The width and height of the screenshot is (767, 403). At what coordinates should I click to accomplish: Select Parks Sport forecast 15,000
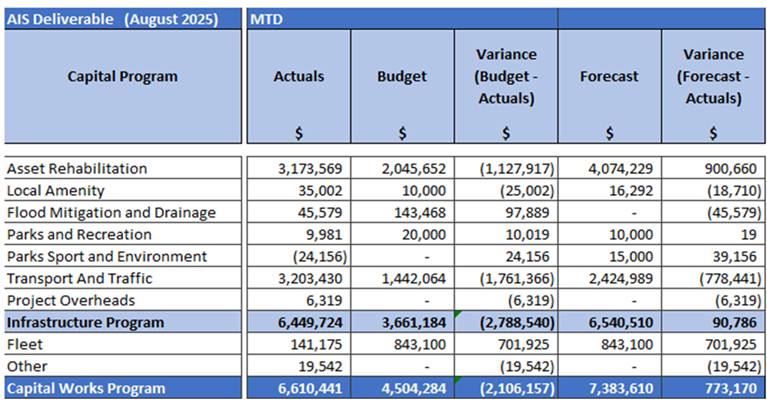tap(609, 256)
